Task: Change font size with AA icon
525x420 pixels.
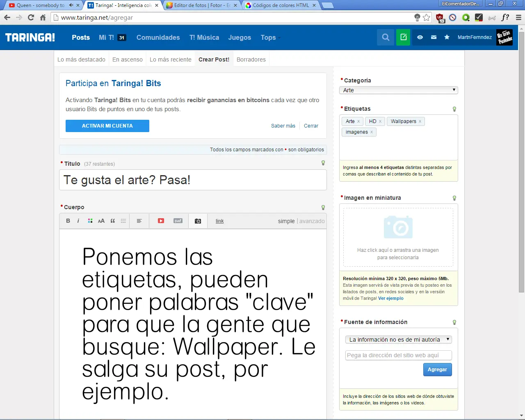Action: pos(101,221)
